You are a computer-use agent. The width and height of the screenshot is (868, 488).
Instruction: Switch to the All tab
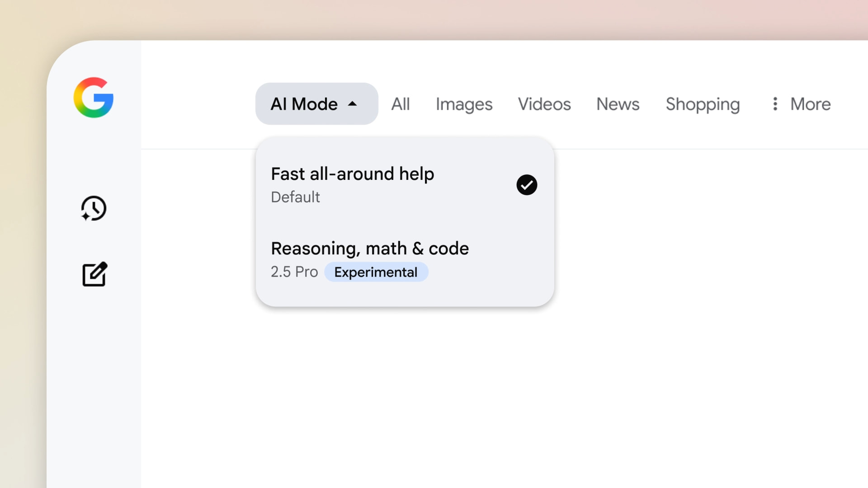coord(400,104)
